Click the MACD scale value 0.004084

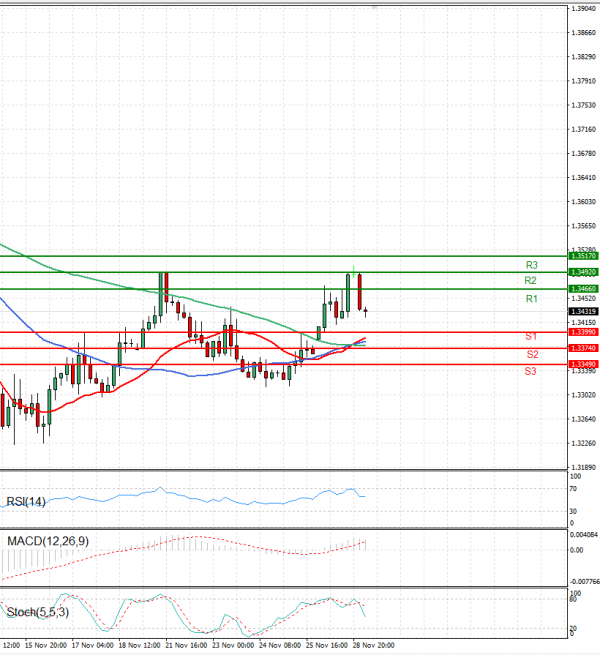[585, 535]
